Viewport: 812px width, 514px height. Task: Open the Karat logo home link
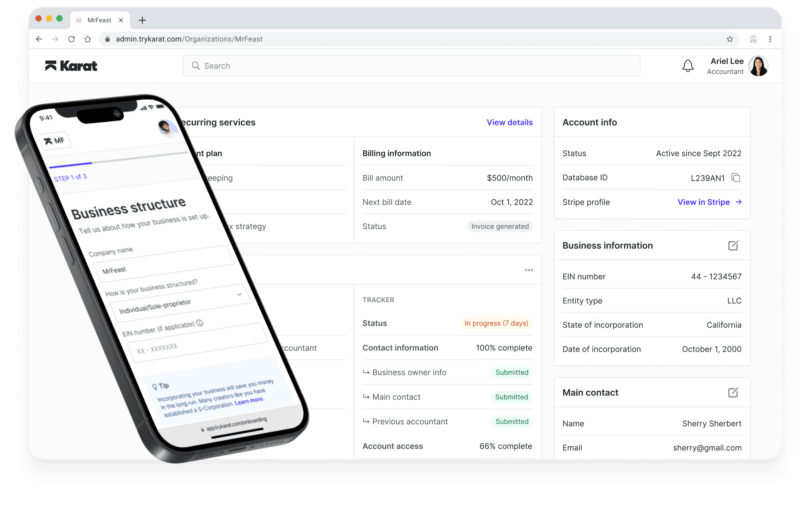[71, 66]
